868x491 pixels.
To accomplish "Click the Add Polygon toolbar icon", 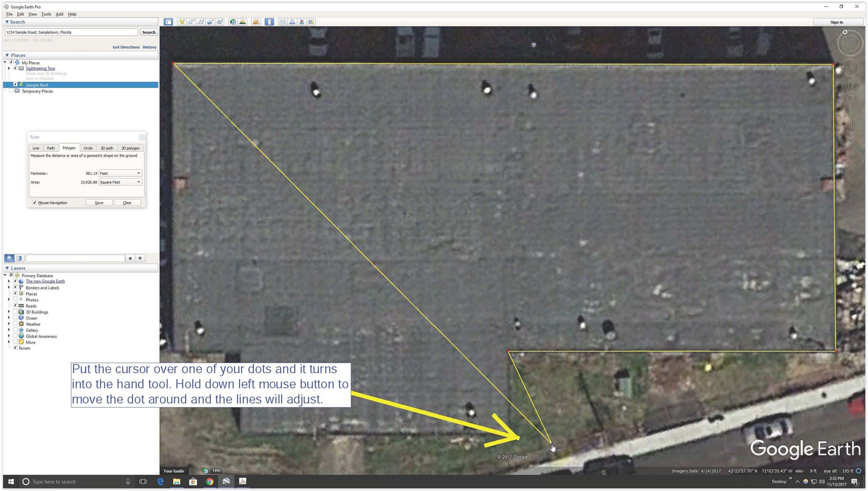I will click(191, 22).
